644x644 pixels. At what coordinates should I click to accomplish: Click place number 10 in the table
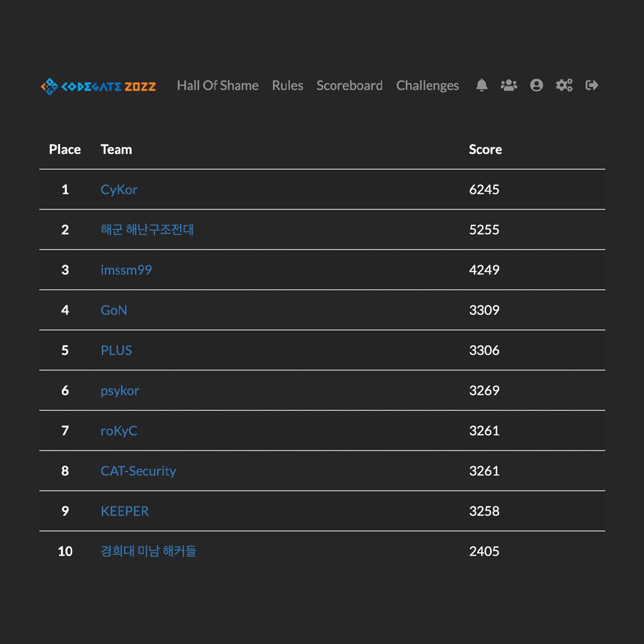pos(65,551)
